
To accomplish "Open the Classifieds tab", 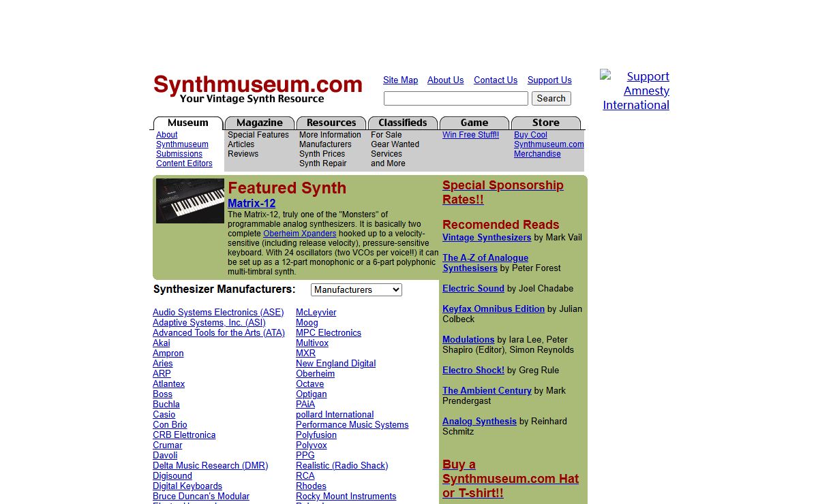I will pyautogui.click(x=403, y=123).
